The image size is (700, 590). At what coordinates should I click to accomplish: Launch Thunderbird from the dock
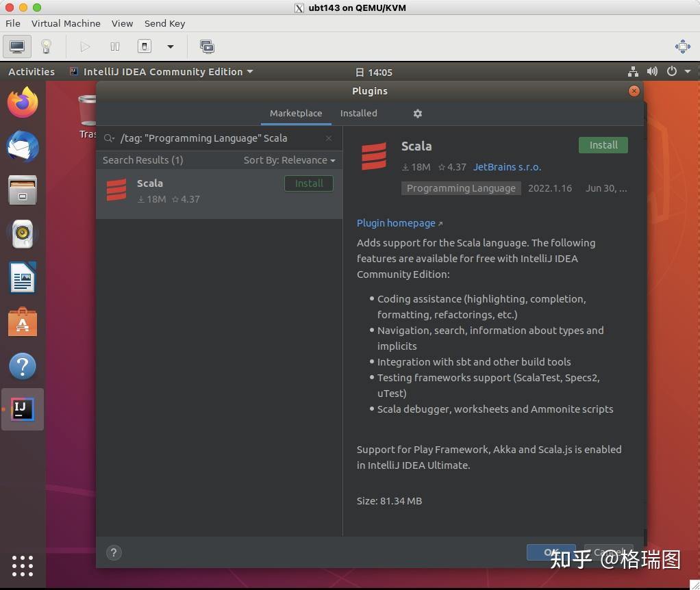tap(23, 146)
